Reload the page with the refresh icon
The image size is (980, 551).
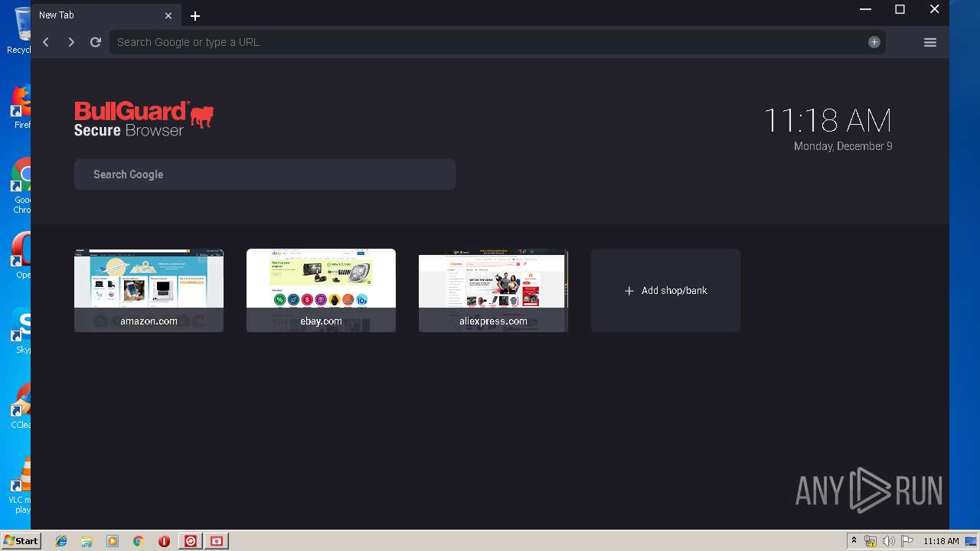(96, 42)
